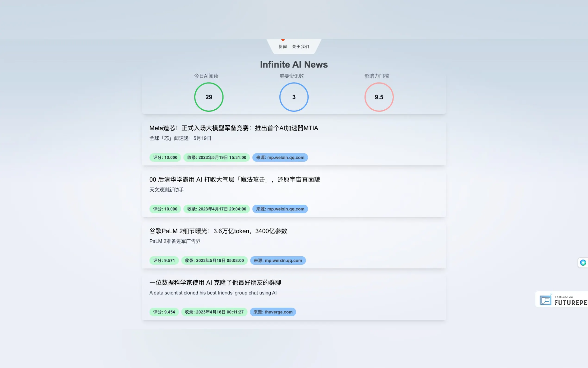Click the 评分: 9.571 score badge

(164, 260)
